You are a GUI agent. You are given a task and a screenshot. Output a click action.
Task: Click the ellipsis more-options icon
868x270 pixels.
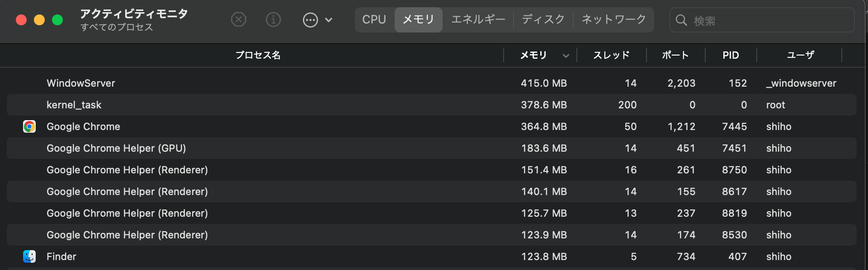click(310, 20)
